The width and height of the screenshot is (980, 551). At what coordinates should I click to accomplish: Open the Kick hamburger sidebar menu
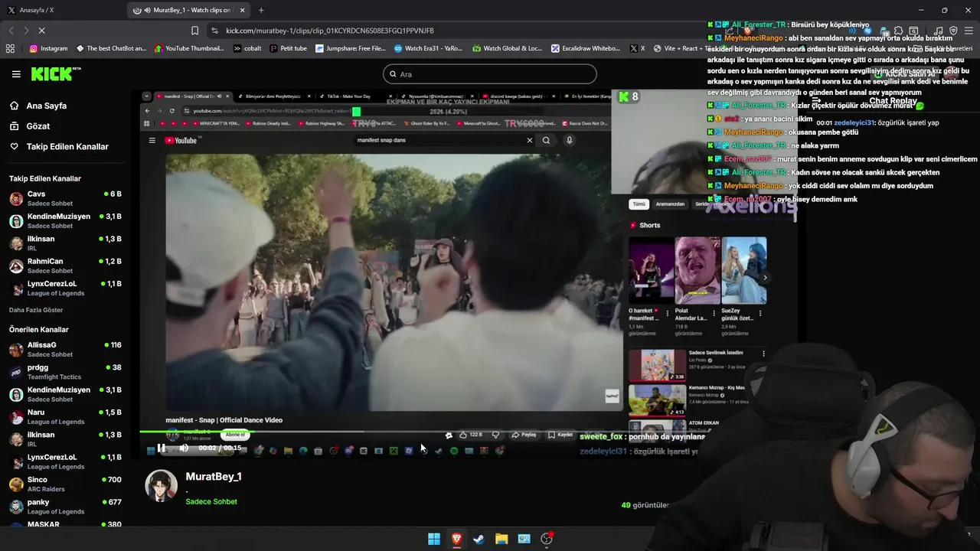point(16,74)
